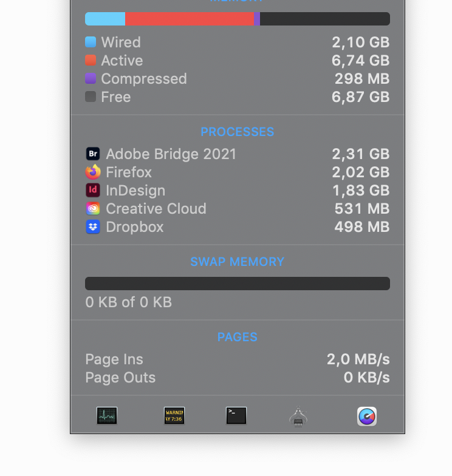452x476 pixels.
Task: Open the iStat Menus gauge icon
Action: tap(367, 416)
